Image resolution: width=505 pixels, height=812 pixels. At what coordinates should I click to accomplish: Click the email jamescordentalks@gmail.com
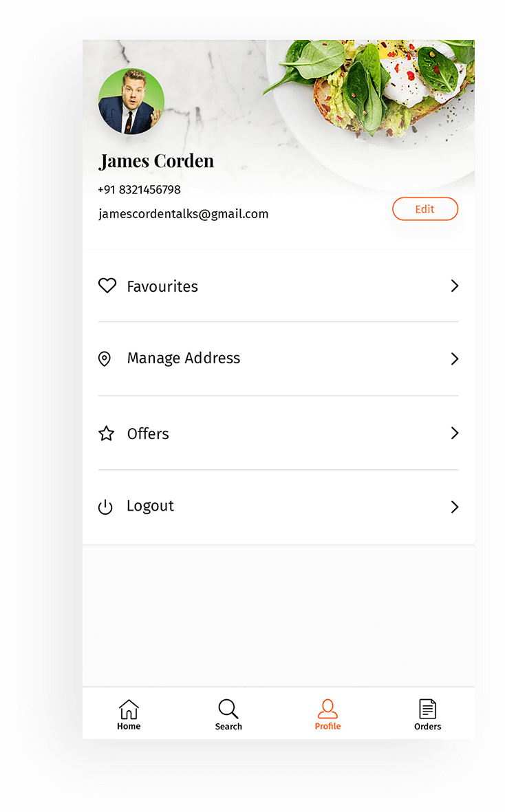pyautogui.click(x=183, y=214)
